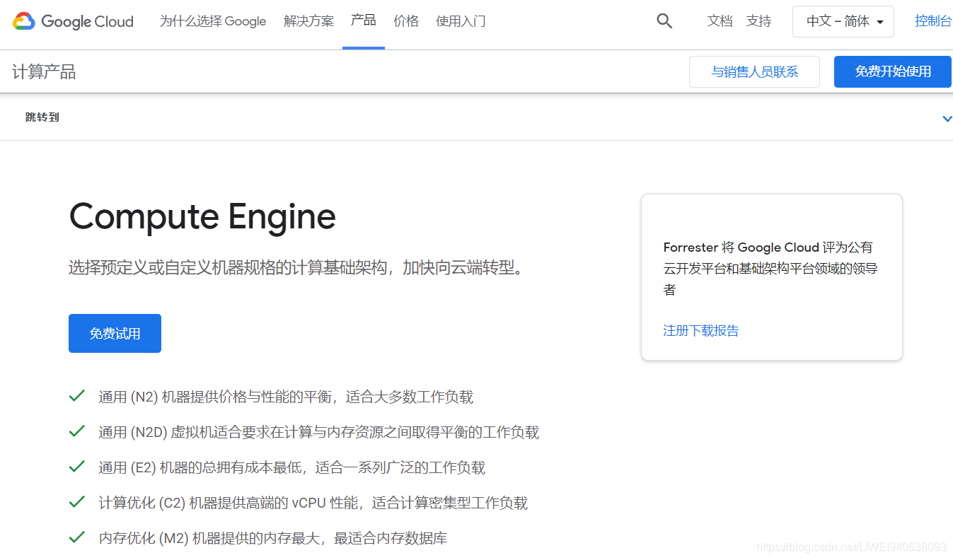Click the 免费试用 button
Screen dimensions: 953x560
[x=115, y=333]
